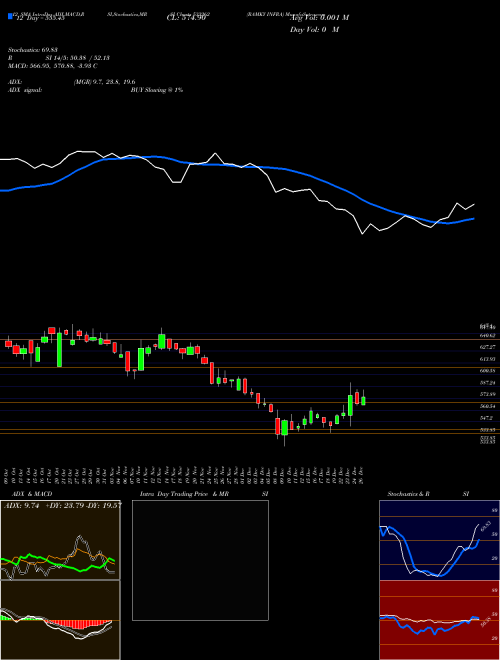Click the 'CL: 574.90' closing price text

point(186,18)
